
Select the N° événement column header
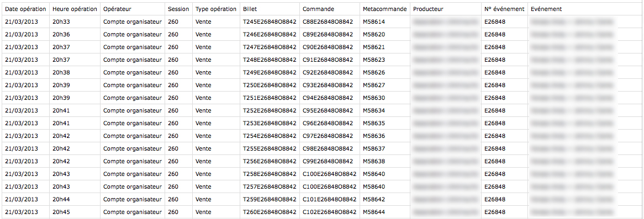504,9
